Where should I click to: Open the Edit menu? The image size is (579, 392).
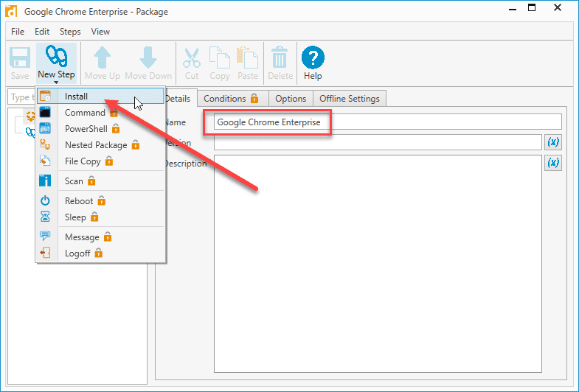click(x=42, y=32)
